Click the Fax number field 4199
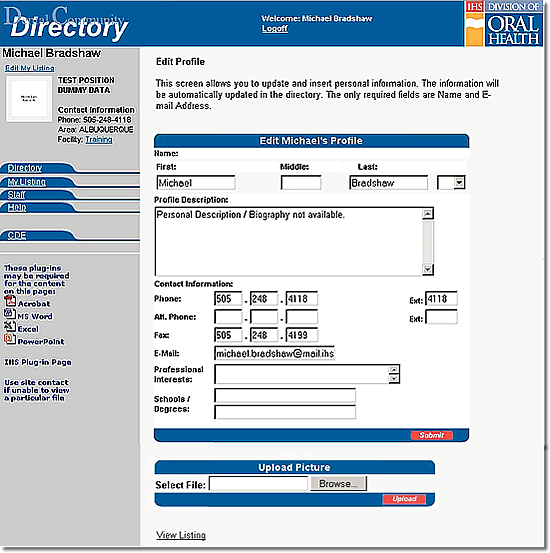The image size is (550, 553). 302,335
